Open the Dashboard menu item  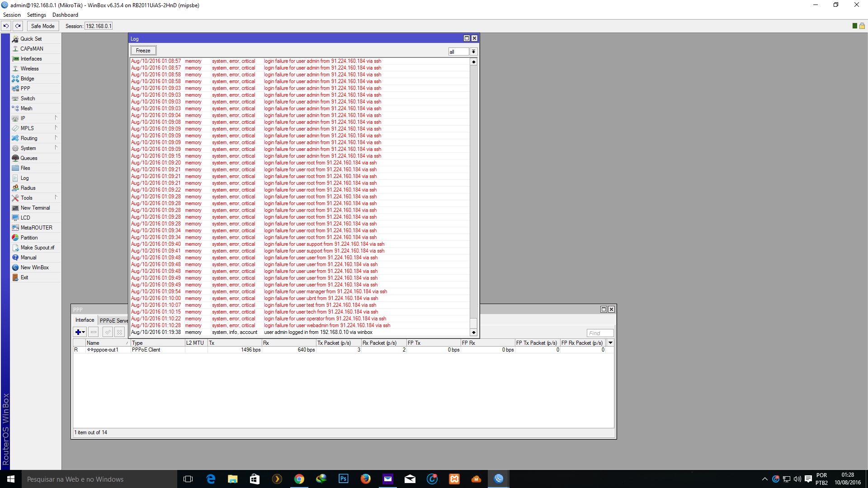[65, 15]
